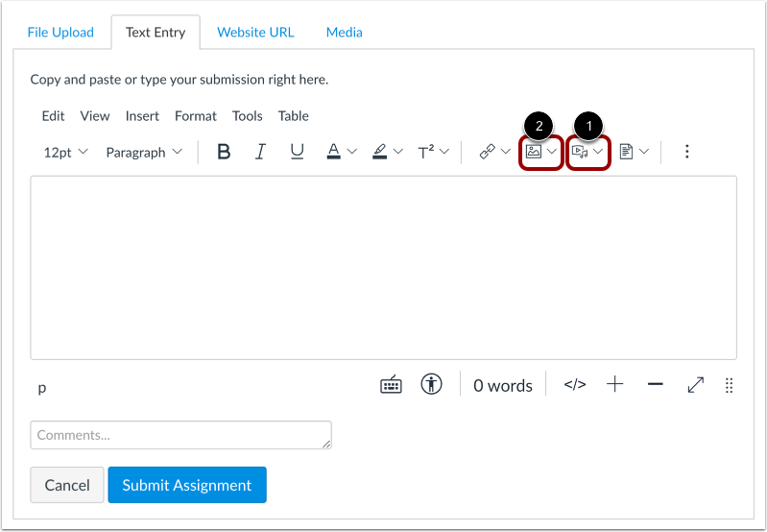Open the Edit menu

coord(53,116)
